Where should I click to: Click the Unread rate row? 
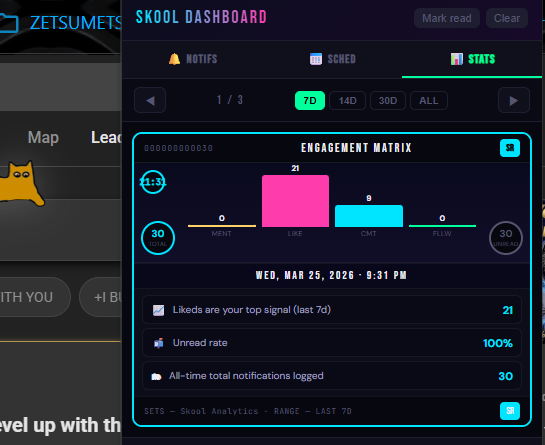[x=332, y=343]
